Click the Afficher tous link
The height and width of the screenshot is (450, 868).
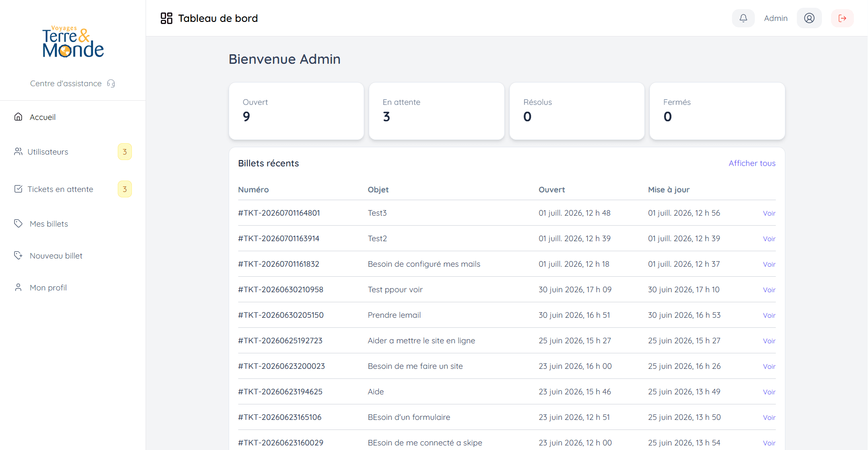[x=752, y=163]
